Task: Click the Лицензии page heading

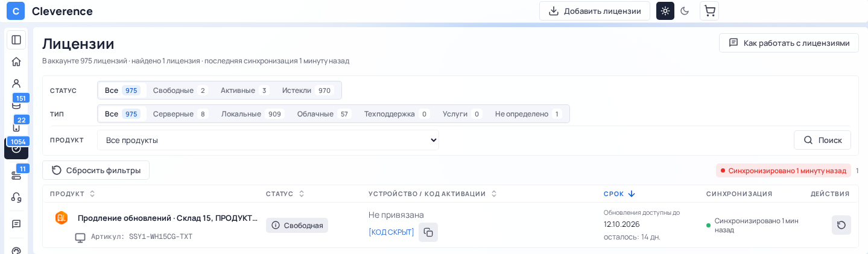Action: [78, 43]
